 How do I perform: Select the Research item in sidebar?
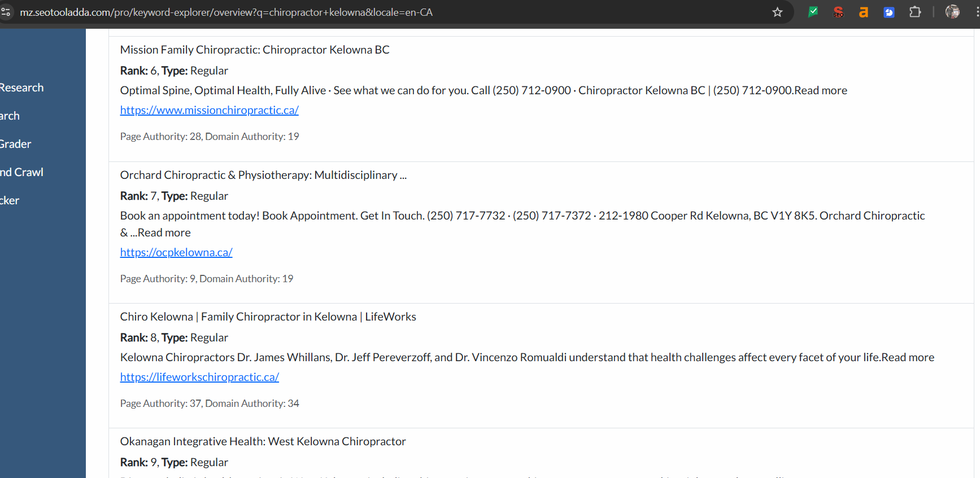(22, 87)
